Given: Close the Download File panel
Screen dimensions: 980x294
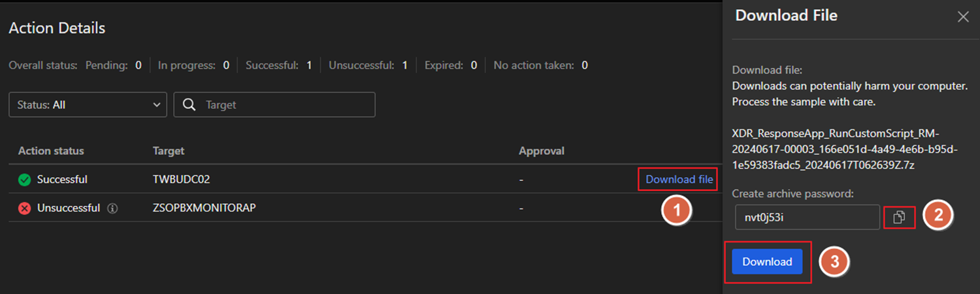Looking at the screenshot, I should click(963, 17).
